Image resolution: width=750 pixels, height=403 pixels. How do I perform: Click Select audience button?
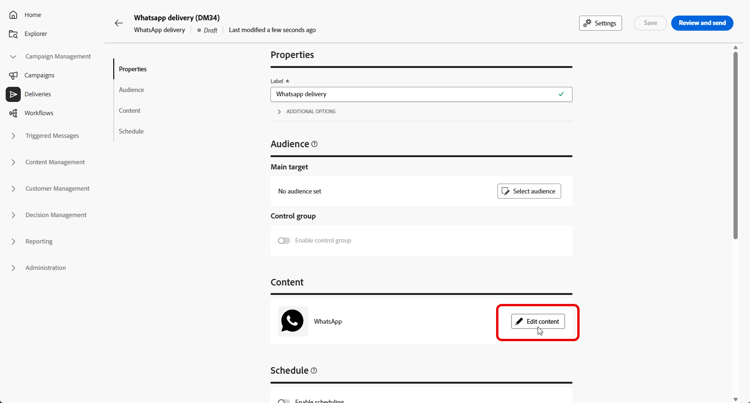pos(529,191)
